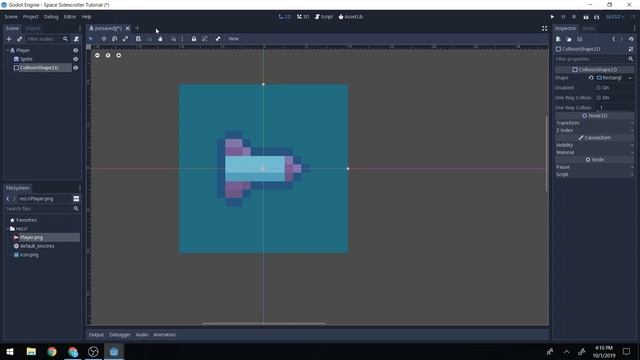The height and width of the screenshot is (360, 640).
Task: Switch to the Node tab beside Inspector
Action: [588, 28]
